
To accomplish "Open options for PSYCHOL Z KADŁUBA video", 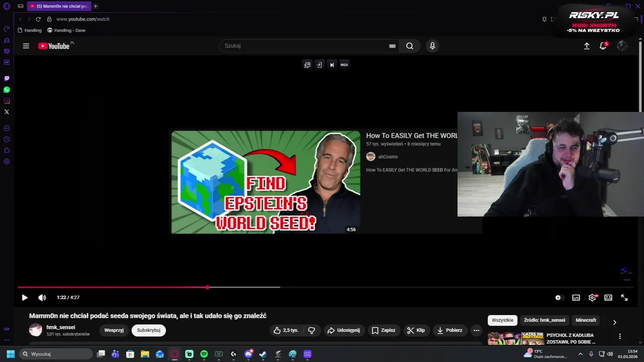I will 620,336.
